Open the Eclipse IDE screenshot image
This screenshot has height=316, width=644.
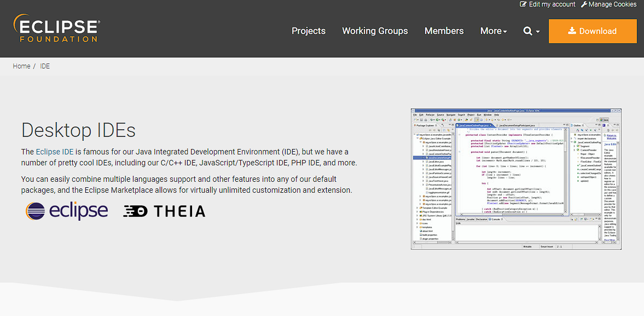(516, 179)
